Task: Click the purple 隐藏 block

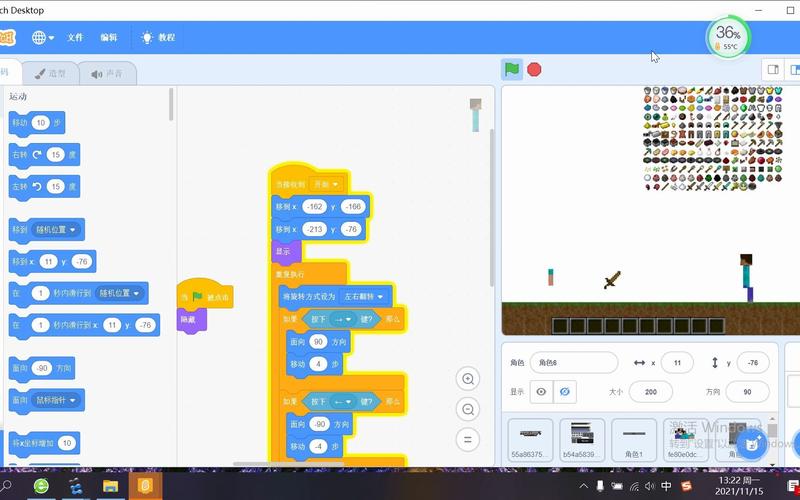Action: coord(191,320)
